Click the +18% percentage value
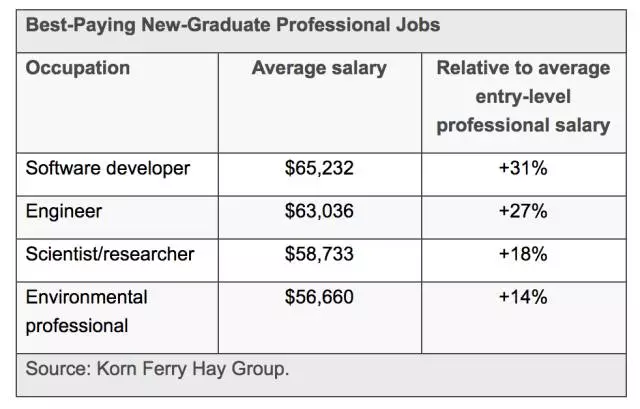640x409 pixels. coord(523,254)
